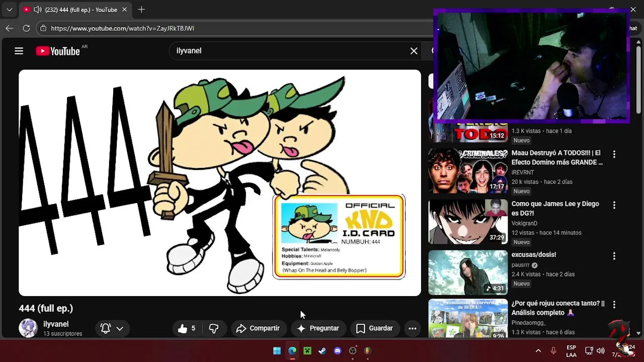Open title ¿Por qué rojuu conecta tanto?
Image resolution: width=644 pixels, height=362 pixels.
[x=558, y=308]
